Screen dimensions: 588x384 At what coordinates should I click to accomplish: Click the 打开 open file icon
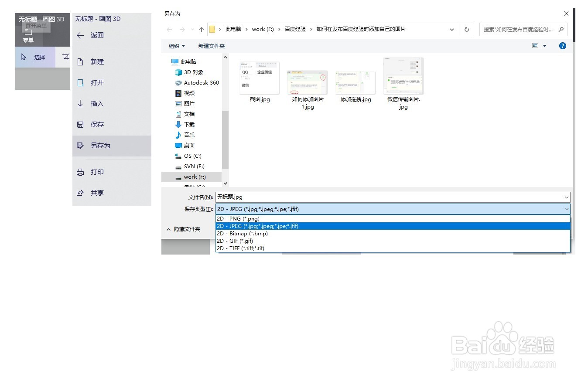coord(80,83)
